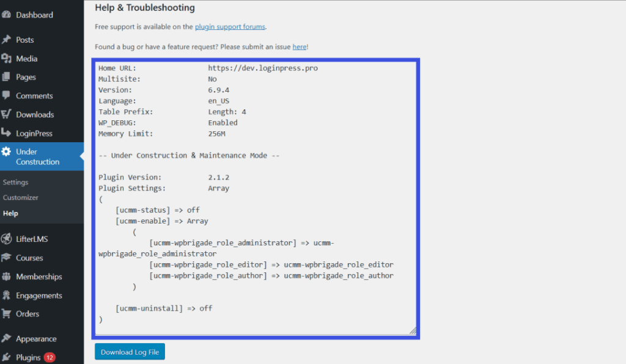This screenshot has height=364, width=626.
Task: Click the bug report 'here' link
Action: coord(299,46)
